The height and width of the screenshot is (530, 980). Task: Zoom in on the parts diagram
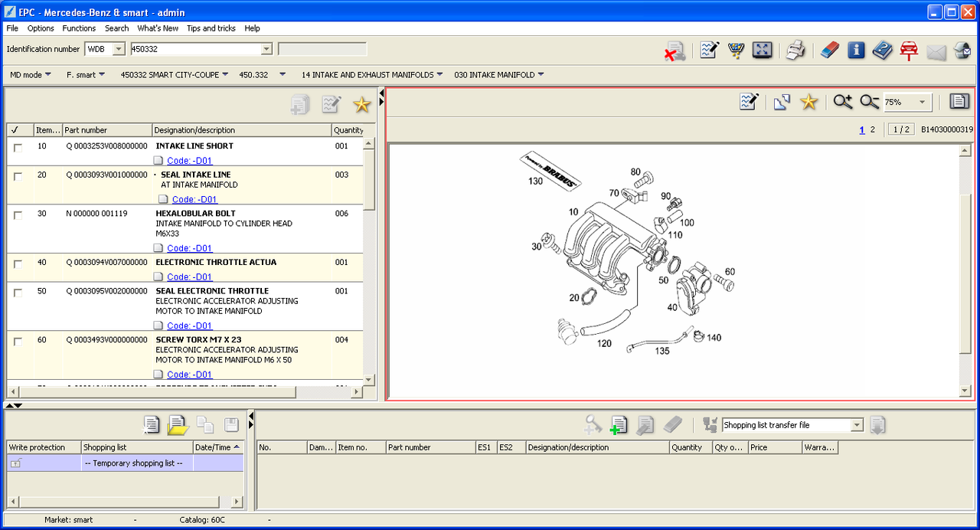(x=843, y=102)
